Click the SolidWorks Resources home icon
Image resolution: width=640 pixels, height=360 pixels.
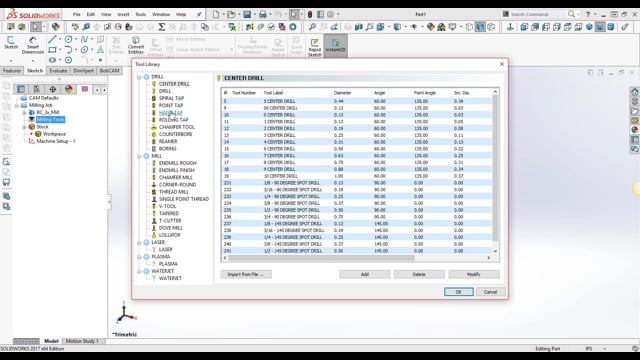(x=634, y=91)
